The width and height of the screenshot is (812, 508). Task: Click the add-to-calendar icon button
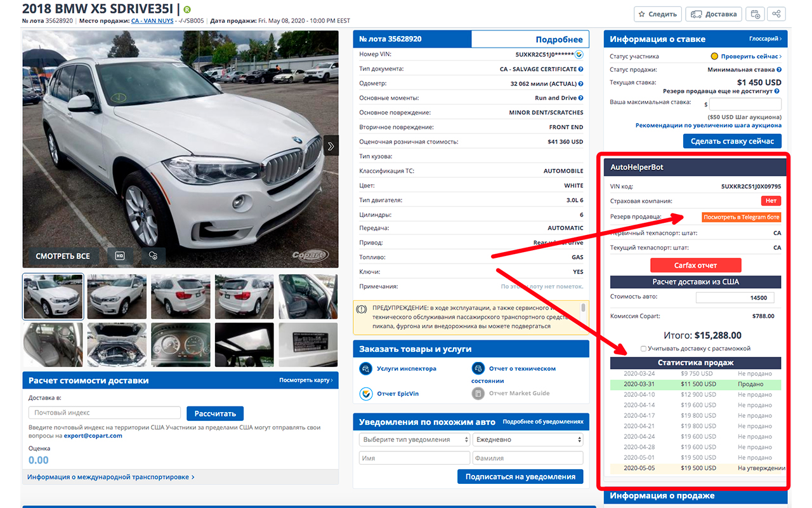755,14
